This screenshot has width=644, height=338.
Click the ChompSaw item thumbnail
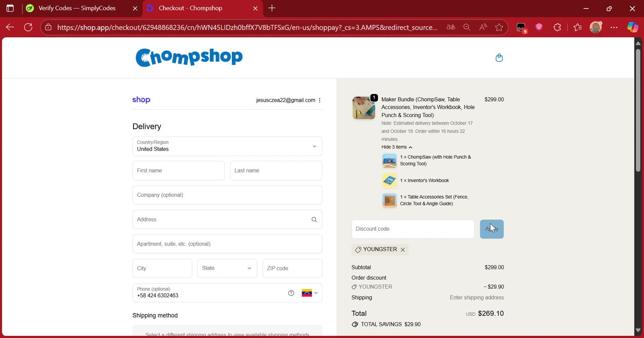point(389,161)
